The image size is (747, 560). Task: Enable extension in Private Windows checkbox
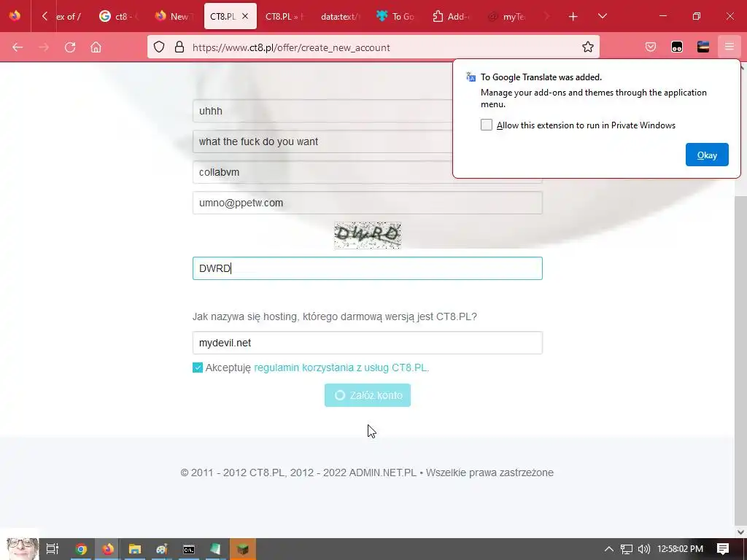(487, 125)
